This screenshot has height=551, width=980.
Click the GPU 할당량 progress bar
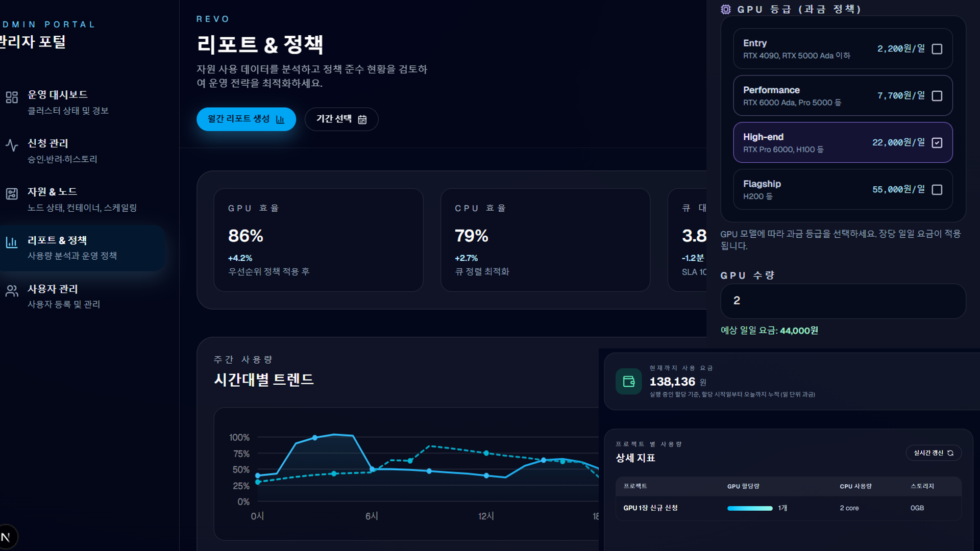750,508
